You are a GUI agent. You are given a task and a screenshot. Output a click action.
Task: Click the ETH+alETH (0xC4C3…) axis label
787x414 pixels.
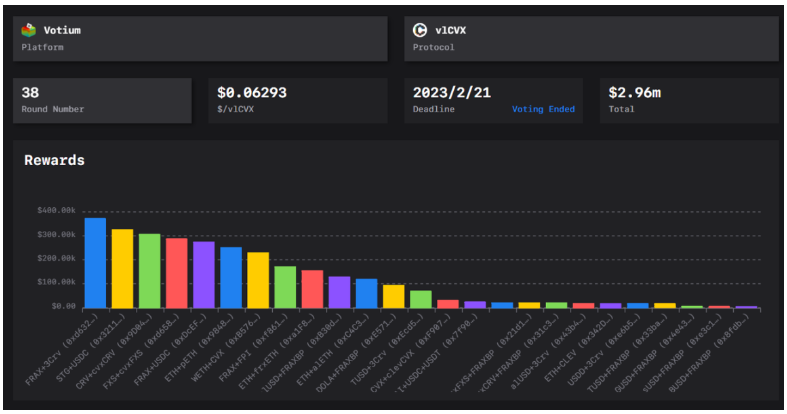[332, 349]
